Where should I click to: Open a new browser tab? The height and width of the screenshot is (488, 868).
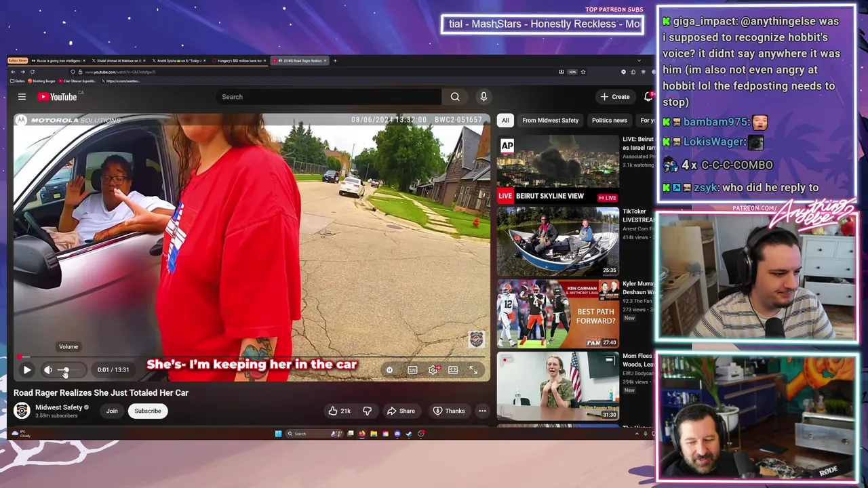coord(335,60)
